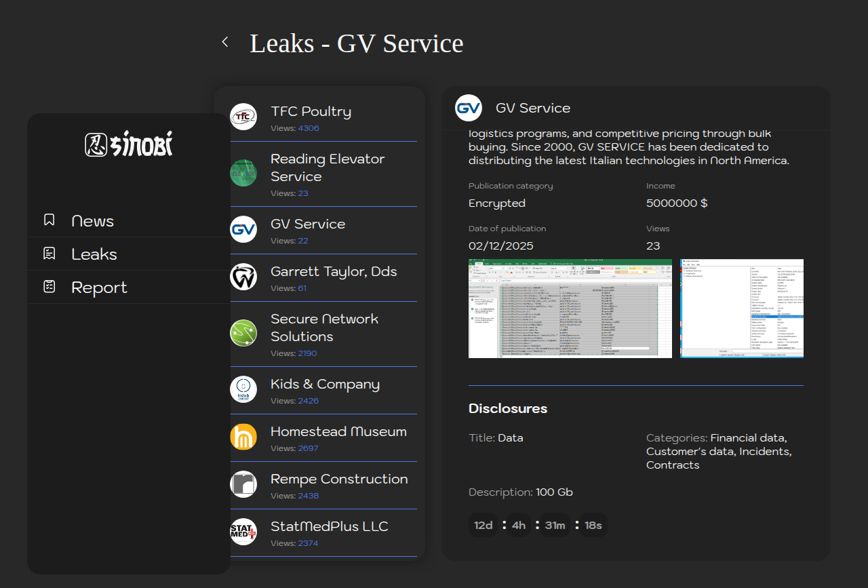Screen dimensions: 868x588
Task: Click the Garrett Taylor tooth logo
Action: coord(243,277)
